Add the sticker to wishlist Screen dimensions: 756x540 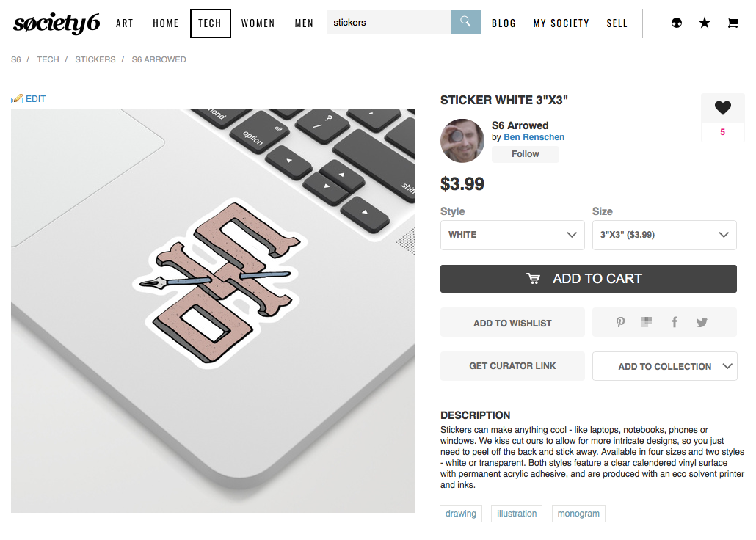(x=512, y=323)
